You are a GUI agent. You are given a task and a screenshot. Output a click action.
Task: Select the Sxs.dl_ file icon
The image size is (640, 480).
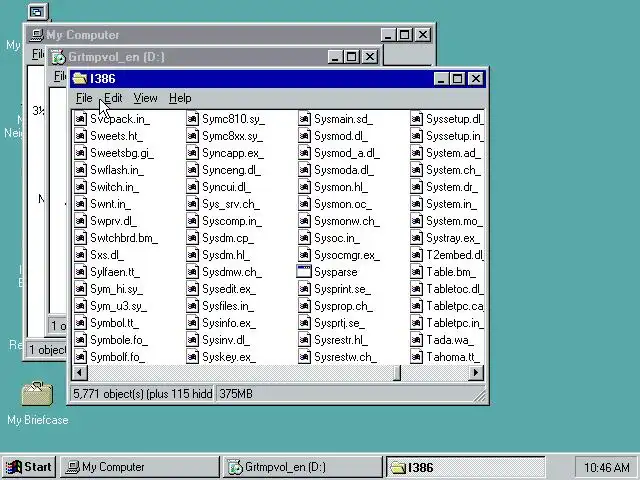tap(80, 255)
